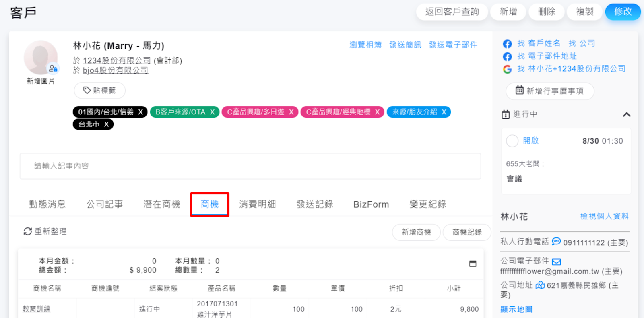
Task: Click the refresh icon next to 重新整理
Action: pos(27,231)
